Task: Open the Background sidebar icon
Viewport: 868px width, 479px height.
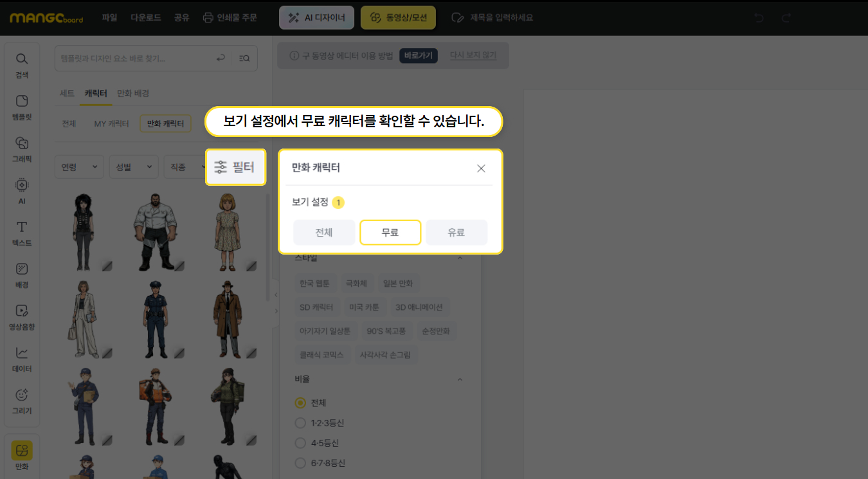Action: pyautogui.click(x=22, y=274)
